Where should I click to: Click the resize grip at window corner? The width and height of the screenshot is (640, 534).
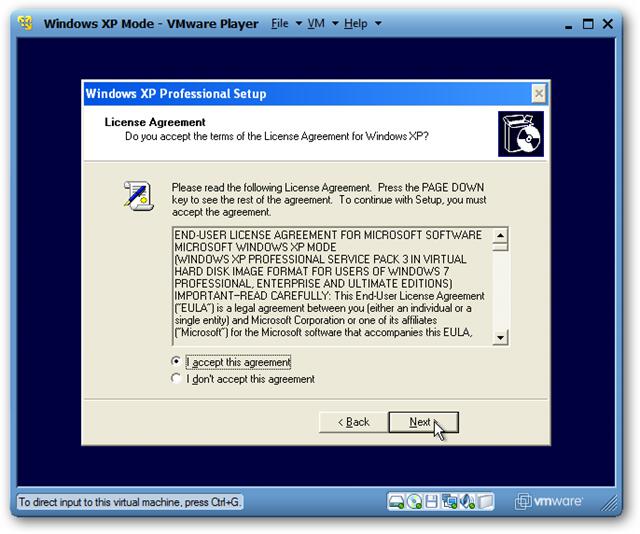click(609, 503)
